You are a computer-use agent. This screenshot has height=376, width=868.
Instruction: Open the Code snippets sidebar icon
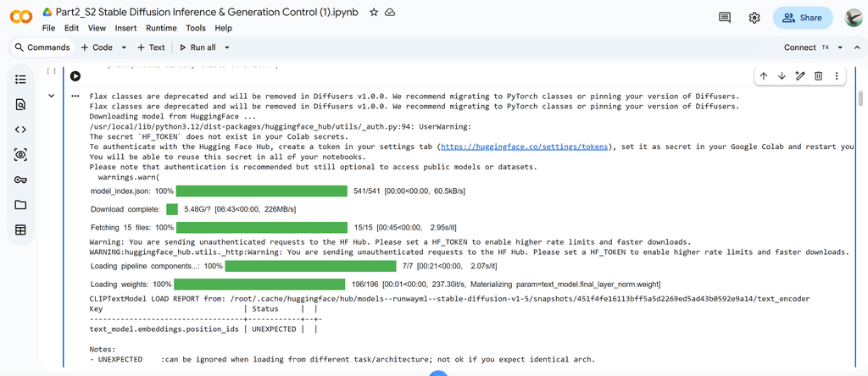[20, 130]
